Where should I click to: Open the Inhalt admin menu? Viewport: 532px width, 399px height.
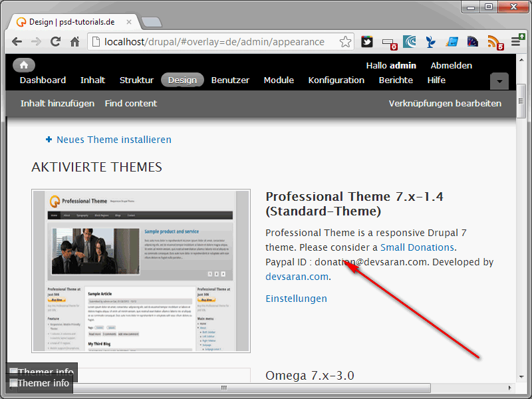tap(92, 80)
